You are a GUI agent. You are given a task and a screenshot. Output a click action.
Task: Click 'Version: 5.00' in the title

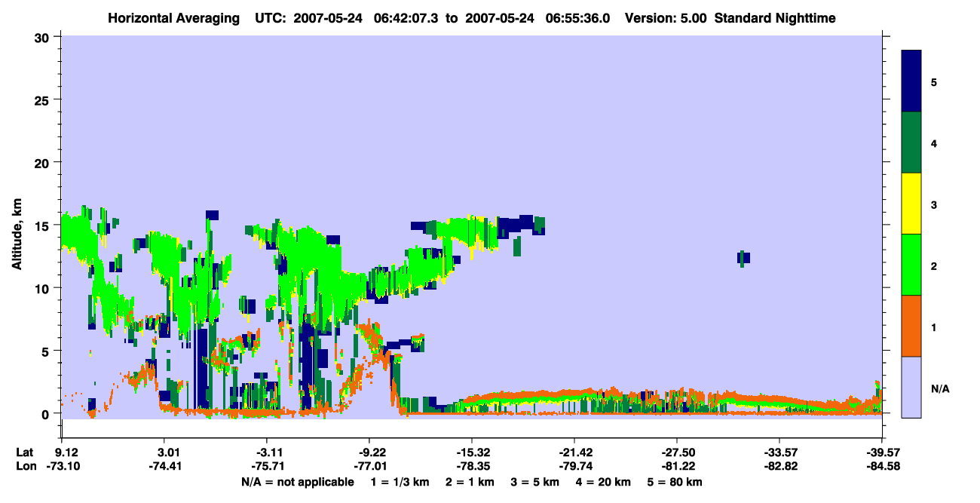(x=666, y=18)
